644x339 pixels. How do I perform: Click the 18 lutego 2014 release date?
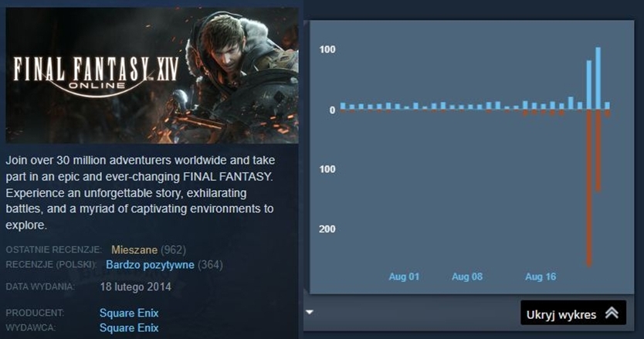(136, 286)
